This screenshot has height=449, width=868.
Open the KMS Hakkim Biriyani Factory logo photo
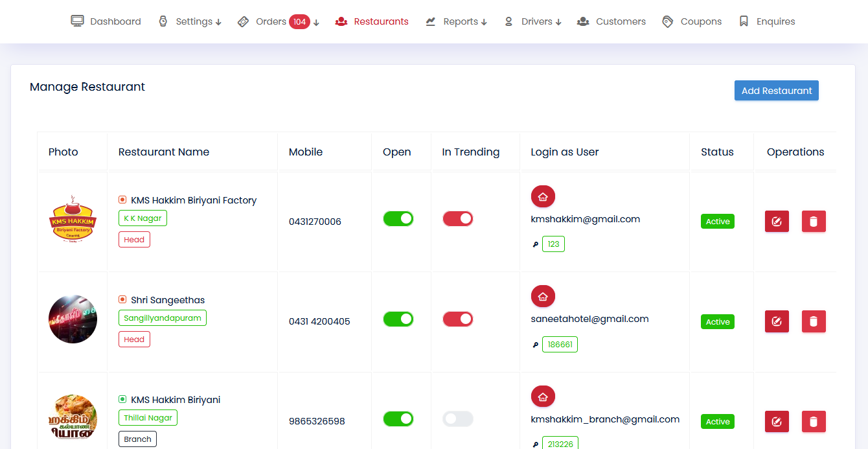click(73, 220)
